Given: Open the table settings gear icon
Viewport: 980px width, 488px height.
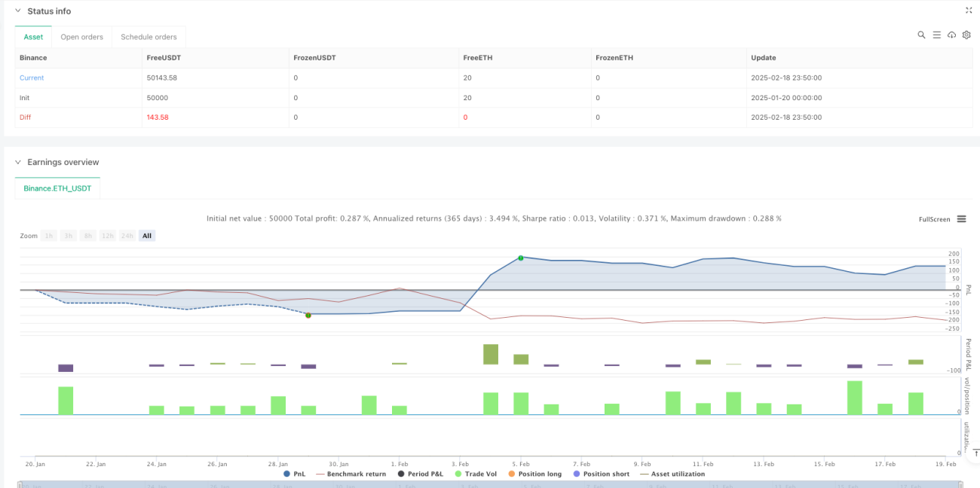Looking at the screenshot, I should (x=966, y=35).
